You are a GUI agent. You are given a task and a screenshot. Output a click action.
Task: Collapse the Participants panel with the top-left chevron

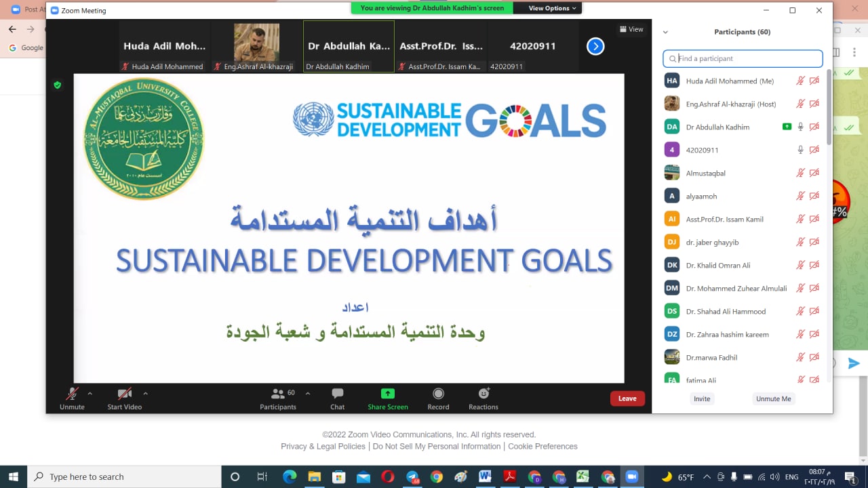coord(665,32)
